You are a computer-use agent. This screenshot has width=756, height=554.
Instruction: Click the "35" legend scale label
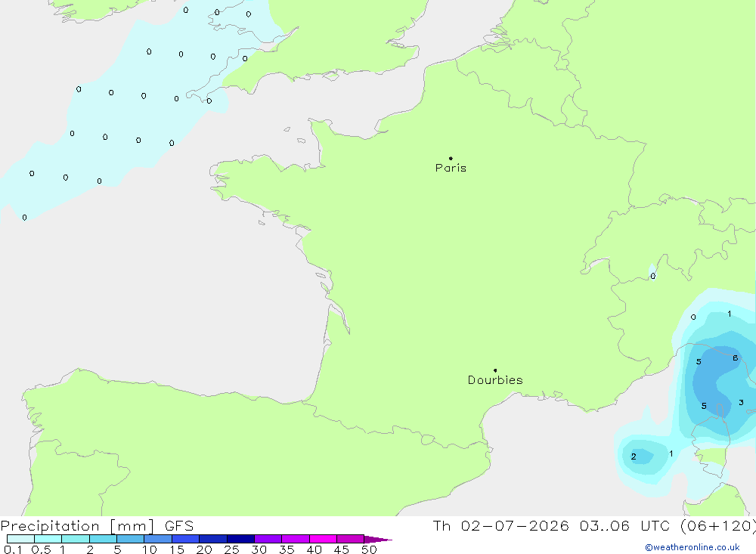tap(287, 549)
